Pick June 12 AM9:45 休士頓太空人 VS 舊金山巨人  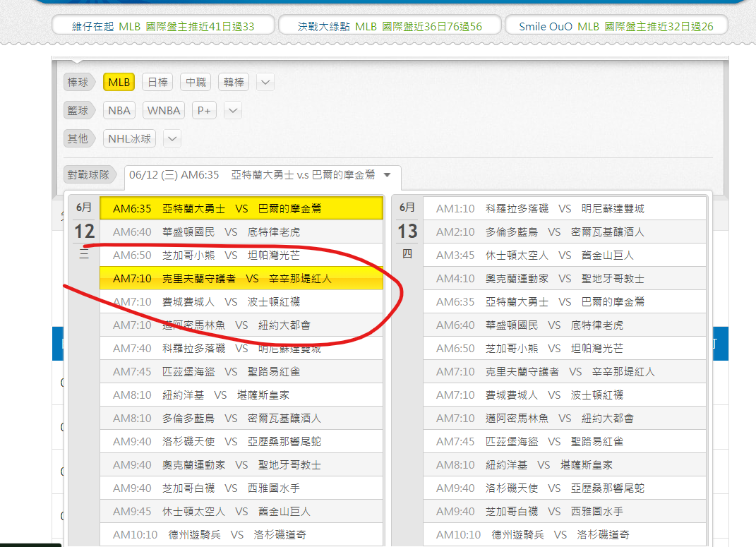coord(241,511)
